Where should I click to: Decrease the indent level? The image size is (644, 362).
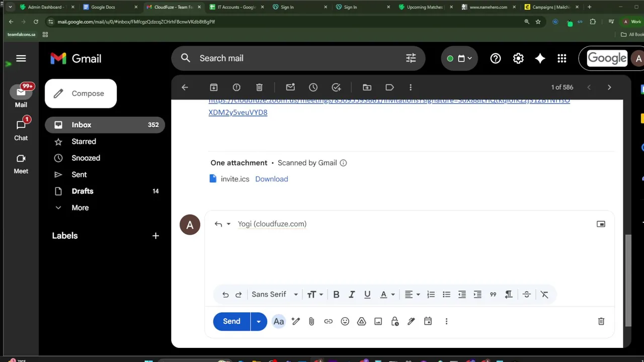(x=462, y=295)
